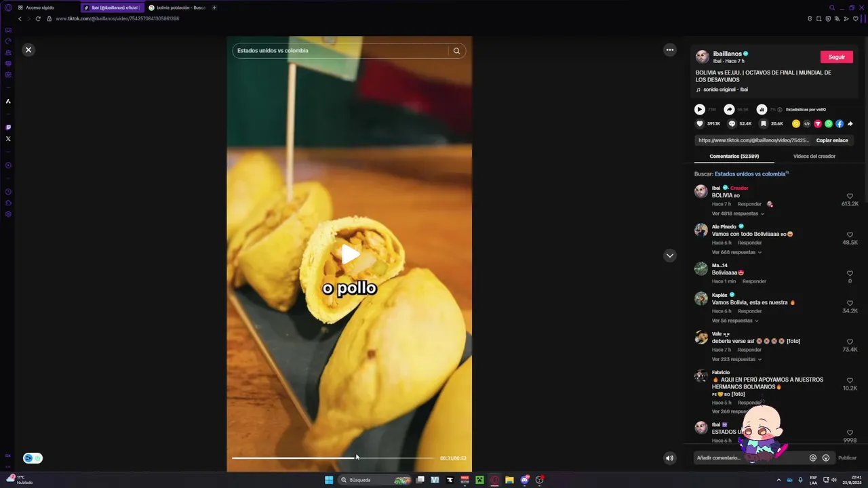
Task: Open comments via speech bubble icon
Action: coord(732,123)
